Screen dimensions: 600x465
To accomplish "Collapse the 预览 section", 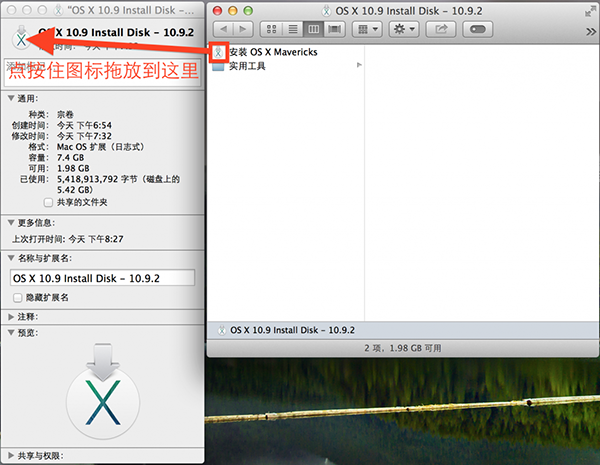I will [11, 333].
